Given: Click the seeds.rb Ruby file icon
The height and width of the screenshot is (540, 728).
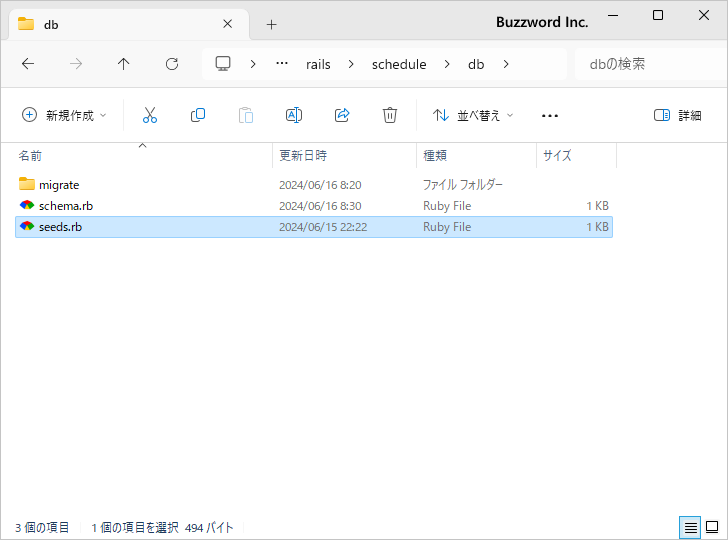Looking at the screenshot, I should [27, 226].
